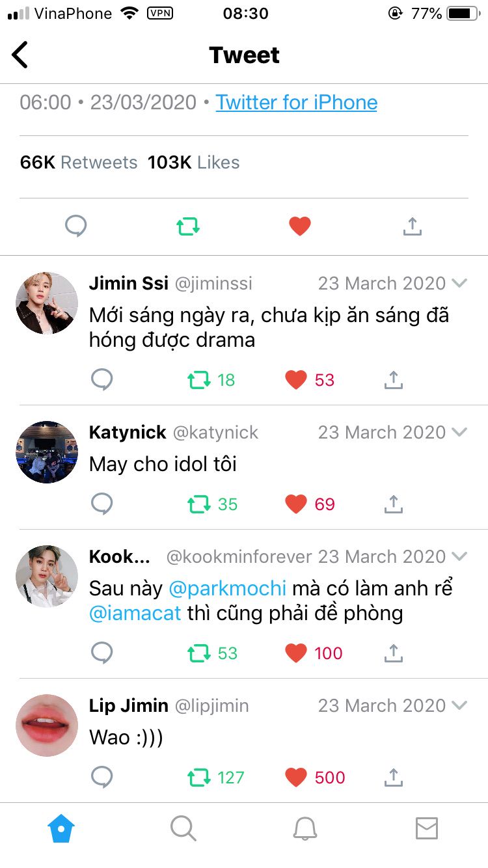Share Katynick's reply
The height and width of the screenshot is (868, 488).
(393, 504)
